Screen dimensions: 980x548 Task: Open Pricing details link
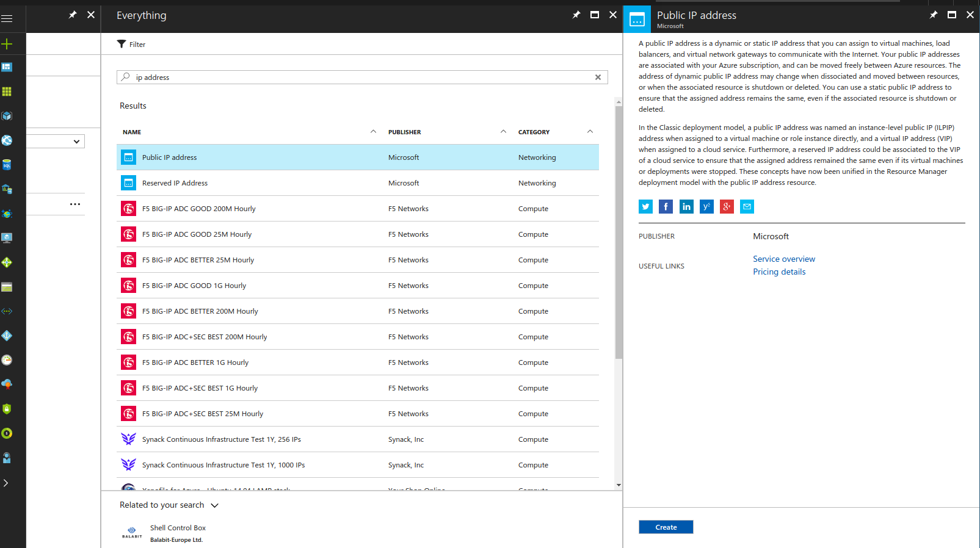click(x=779, y=272)
